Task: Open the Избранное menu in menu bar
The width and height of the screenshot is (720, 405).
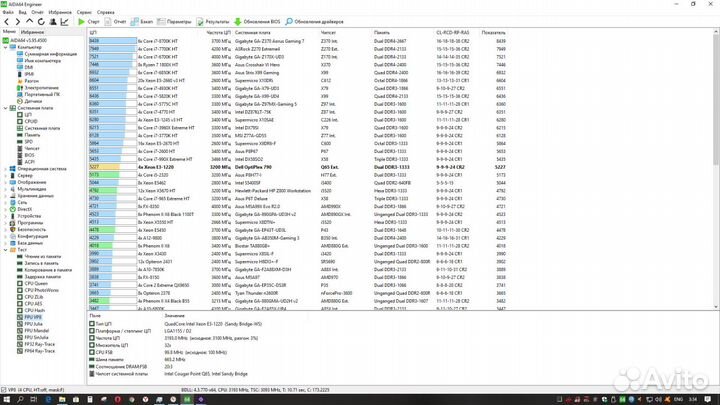Action: point(60,12)
